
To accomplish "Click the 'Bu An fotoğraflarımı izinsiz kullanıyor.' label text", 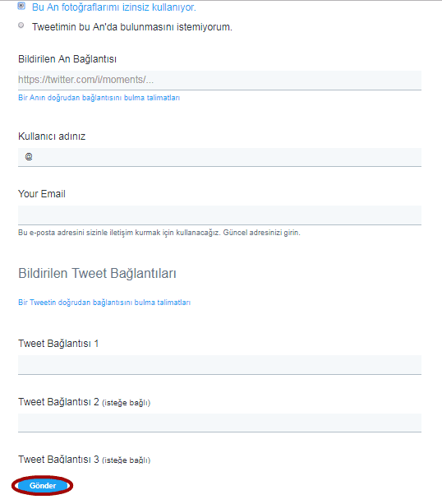I will [x=114, y=7].
